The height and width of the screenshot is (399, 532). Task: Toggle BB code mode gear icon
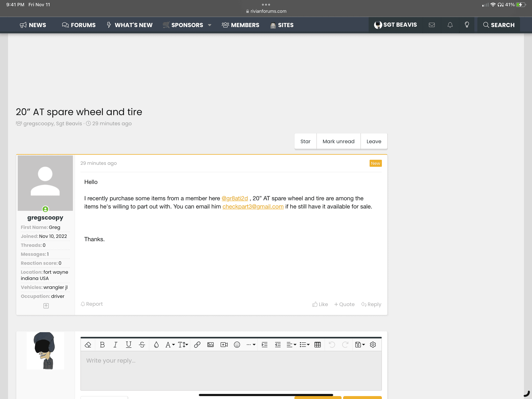click(x=373, y=345)
